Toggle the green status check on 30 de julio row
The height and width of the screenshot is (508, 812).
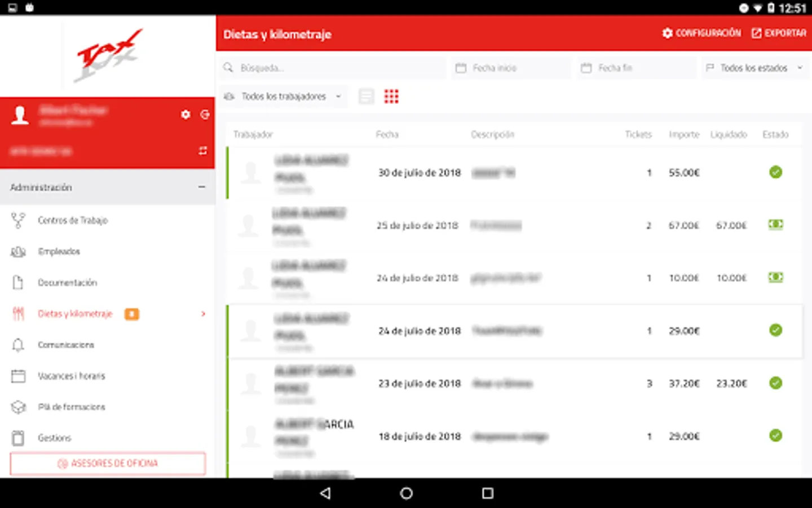tap(775, 173)
